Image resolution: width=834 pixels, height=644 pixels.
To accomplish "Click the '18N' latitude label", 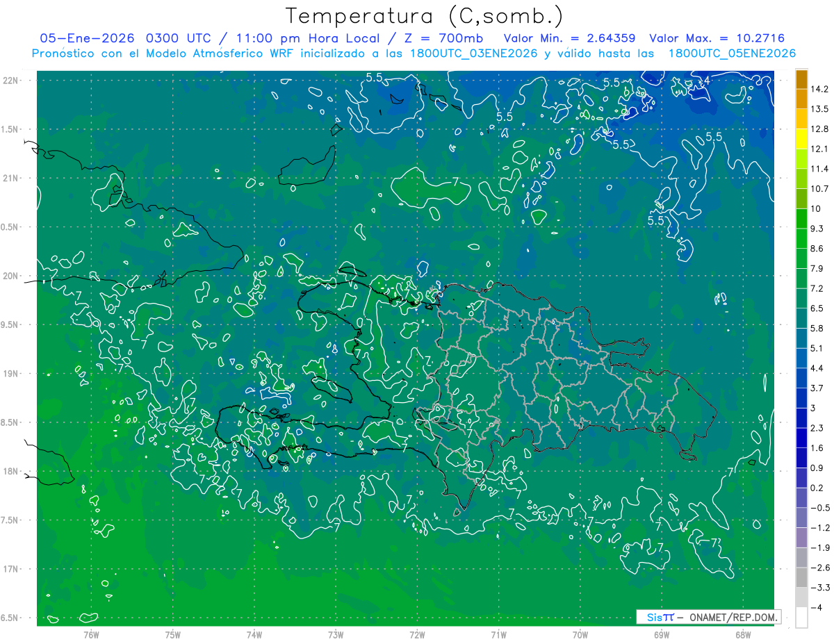I will point(12,471).
